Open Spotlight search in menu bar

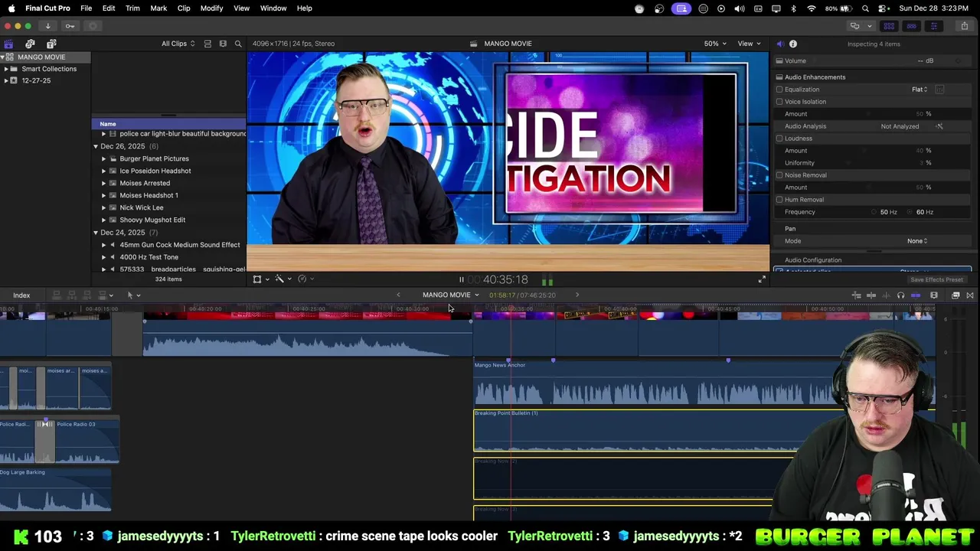(865, 8)
